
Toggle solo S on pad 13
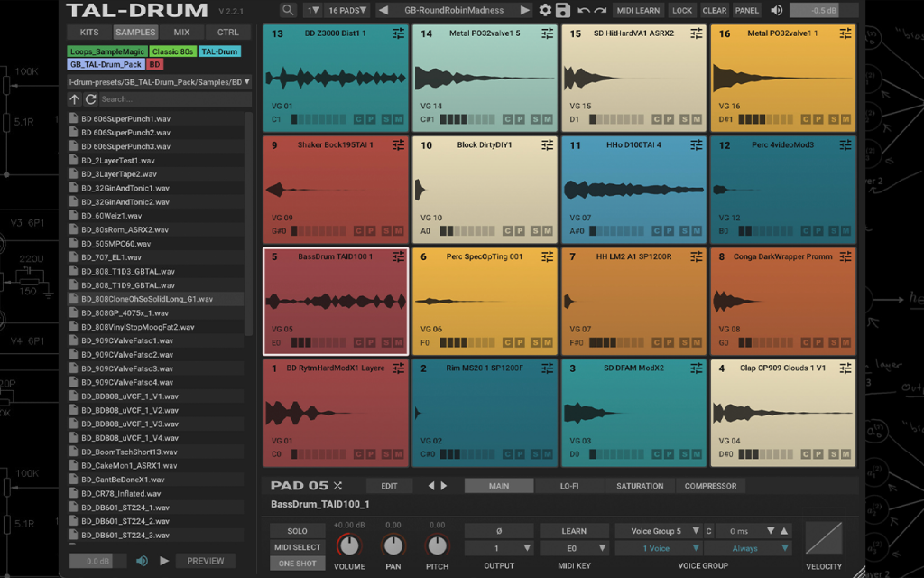pyautogui.click(x=386, y=119)
